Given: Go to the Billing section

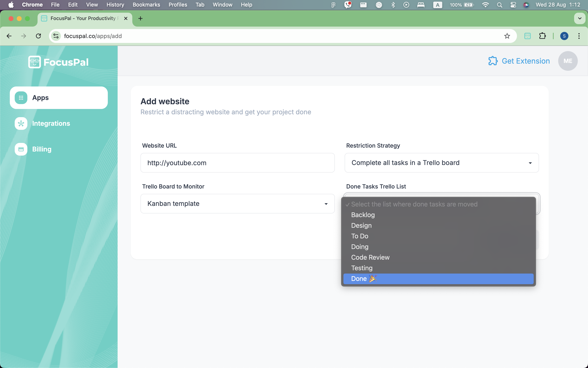Looking at the screenshot, I should pos(59,149).
